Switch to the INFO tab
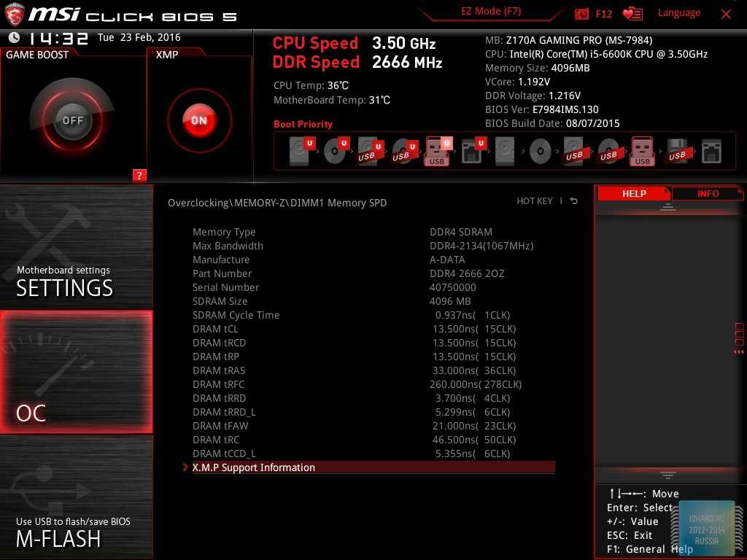Image resolution: width=747 pixels, height=560 pixels. 707,194
